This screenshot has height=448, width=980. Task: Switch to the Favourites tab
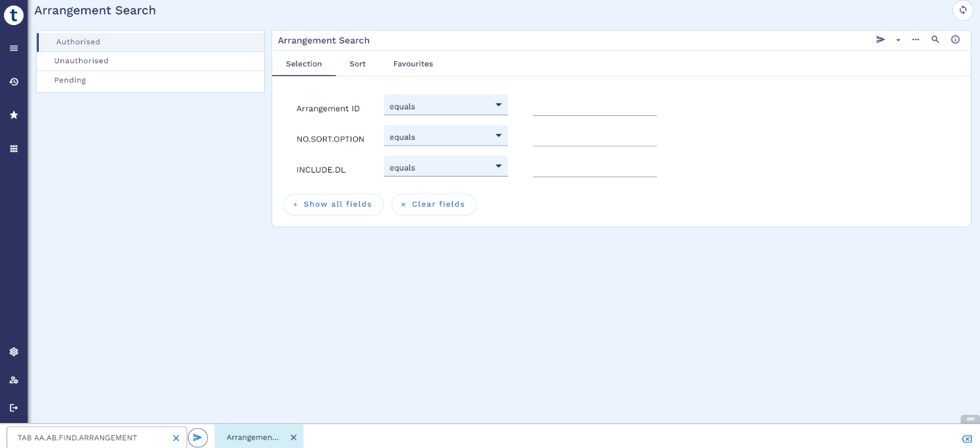click(x=413, y=64)
